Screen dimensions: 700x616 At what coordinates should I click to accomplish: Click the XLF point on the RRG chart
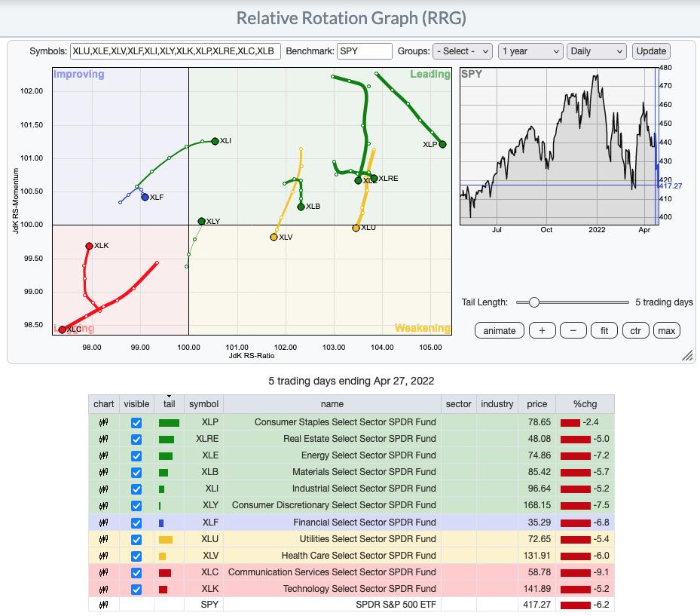[145, 197]
